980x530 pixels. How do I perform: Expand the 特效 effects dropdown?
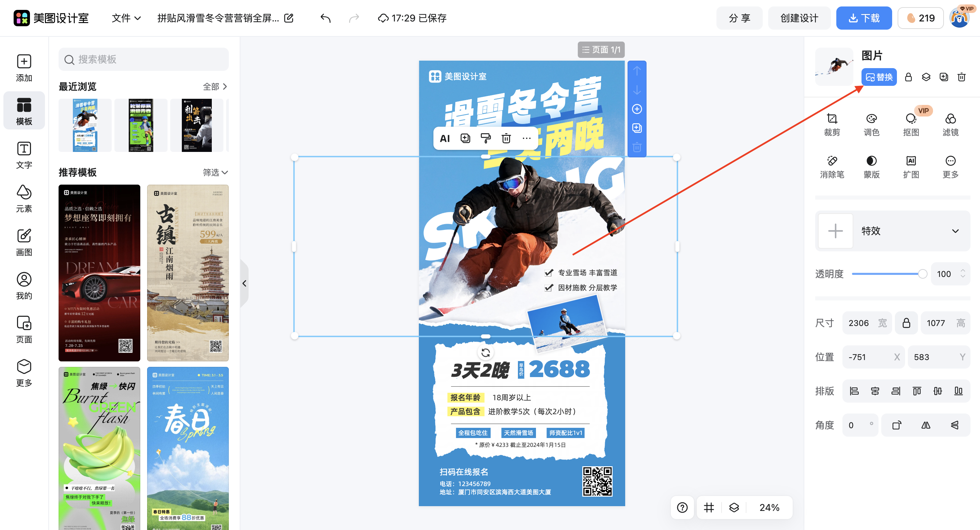click(x=955, y=231)
